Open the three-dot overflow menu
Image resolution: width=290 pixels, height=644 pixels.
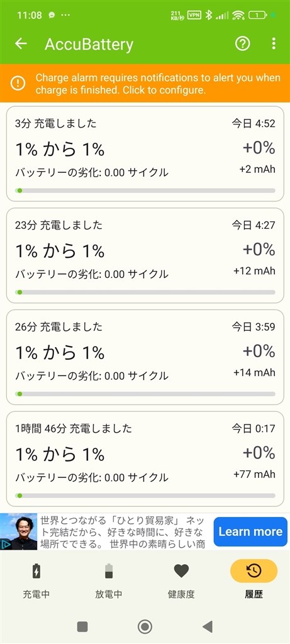tap(274, 43)
